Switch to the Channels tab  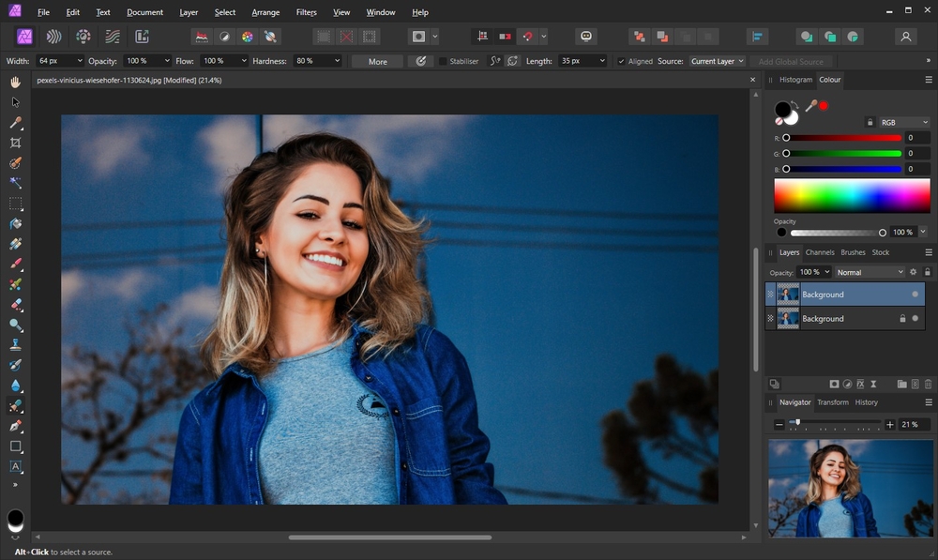click(820, 251)
